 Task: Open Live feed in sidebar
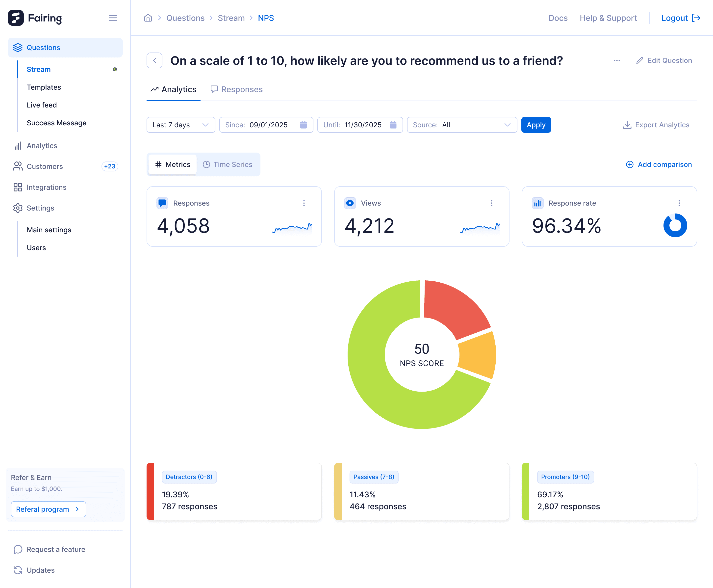(42, 105)
